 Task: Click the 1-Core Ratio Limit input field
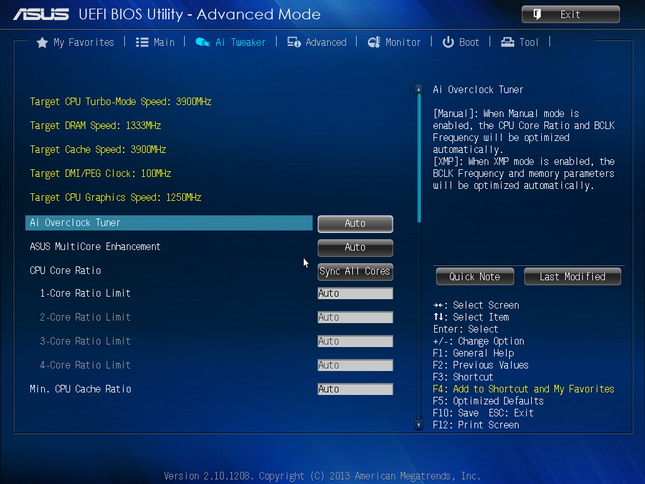355,293
